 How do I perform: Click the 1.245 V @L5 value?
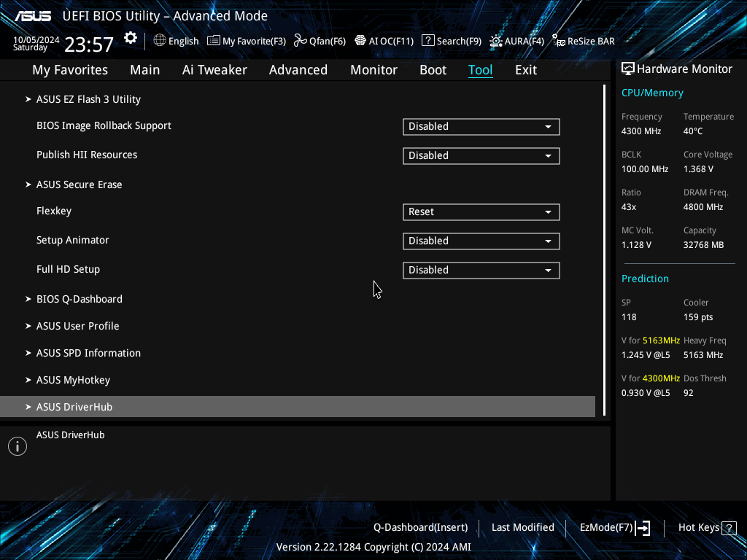(646, 355)
